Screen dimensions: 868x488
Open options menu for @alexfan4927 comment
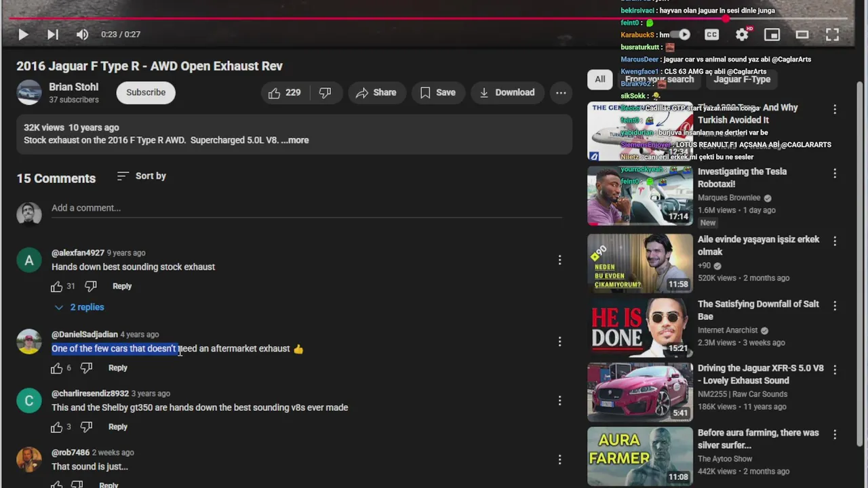[x=559, y=260]
